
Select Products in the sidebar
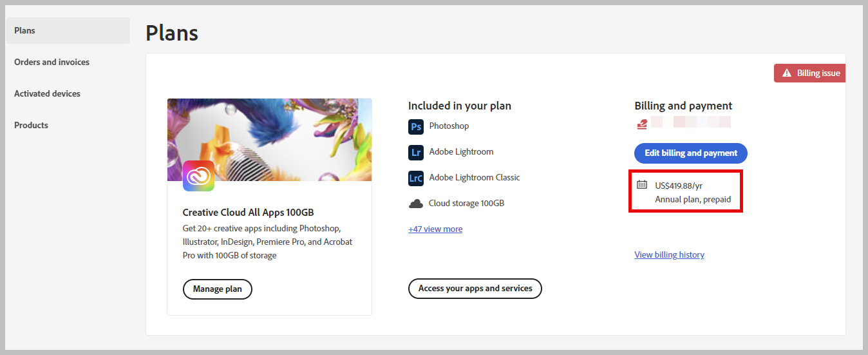(31, 125)
